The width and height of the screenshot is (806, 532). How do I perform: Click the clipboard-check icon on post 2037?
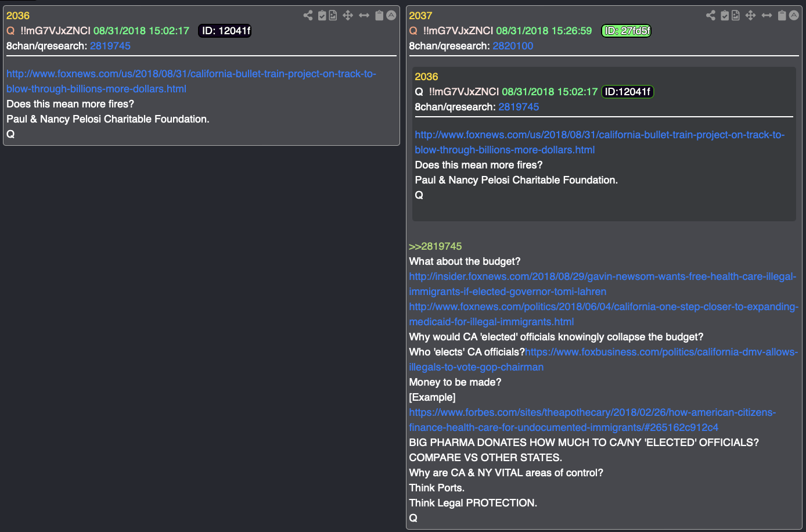(x=725, y=16)
